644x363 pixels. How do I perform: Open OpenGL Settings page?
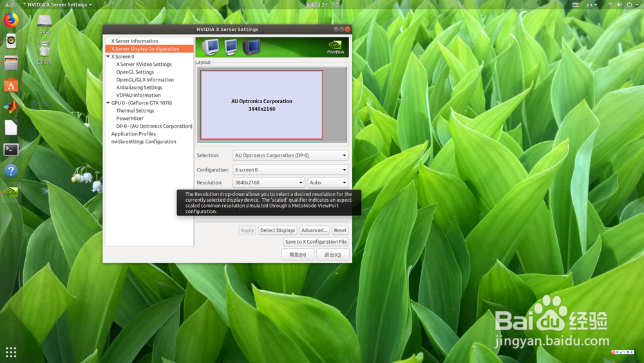point(135,72)
